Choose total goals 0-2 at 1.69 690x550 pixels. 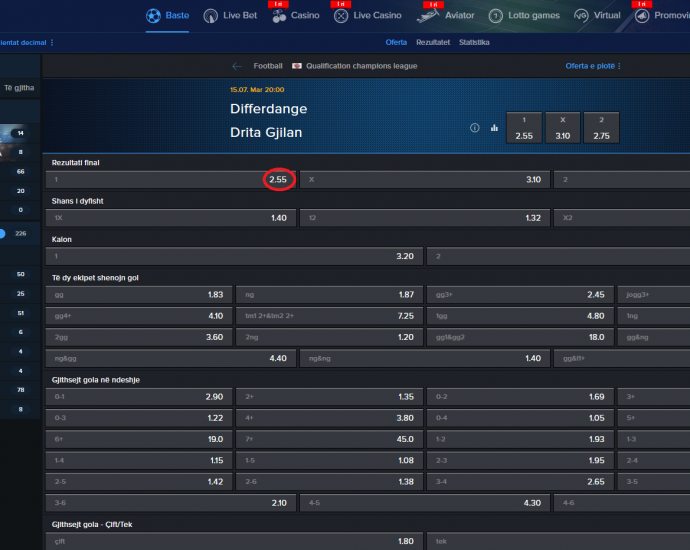(x=520, y=397)
